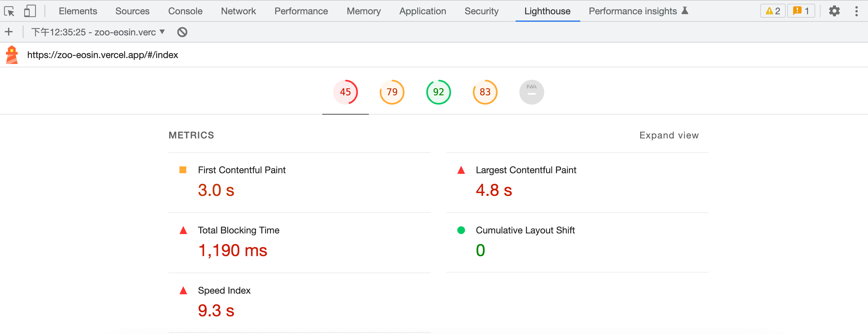Select the PWA category gauge
The height and width of the screenshot is (334, 868).
531,92
